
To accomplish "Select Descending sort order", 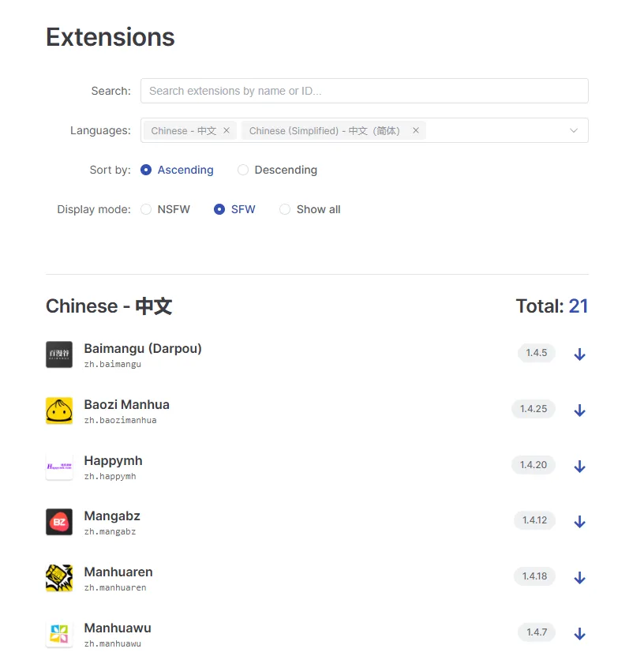I will click(243, 170).
